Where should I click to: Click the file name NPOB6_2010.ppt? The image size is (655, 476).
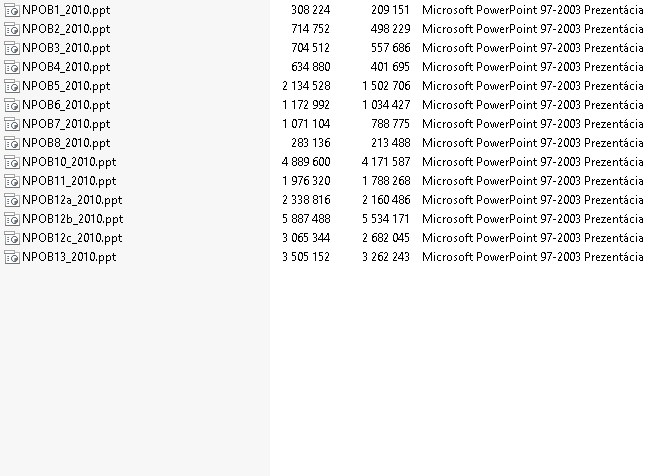pyautogui.click(x=66, y=105)
